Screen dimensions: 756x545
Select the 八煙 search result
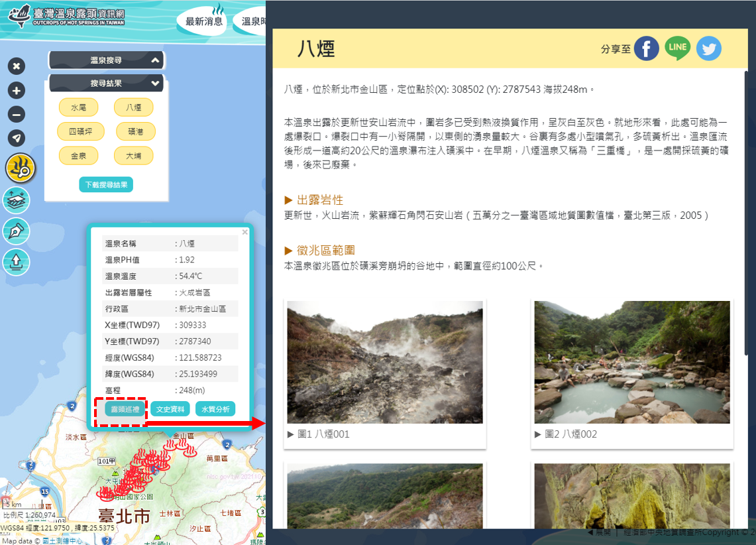click(x=134, y=107)
